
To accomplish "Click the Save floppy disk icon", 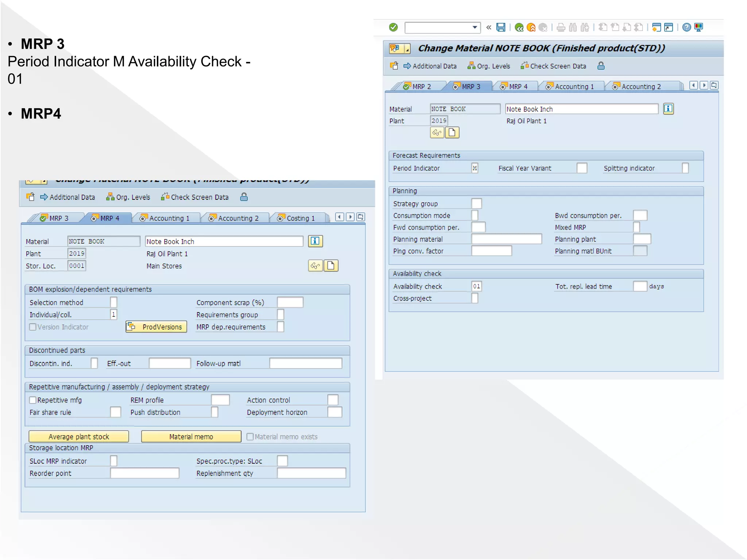I will pos(501,27).
